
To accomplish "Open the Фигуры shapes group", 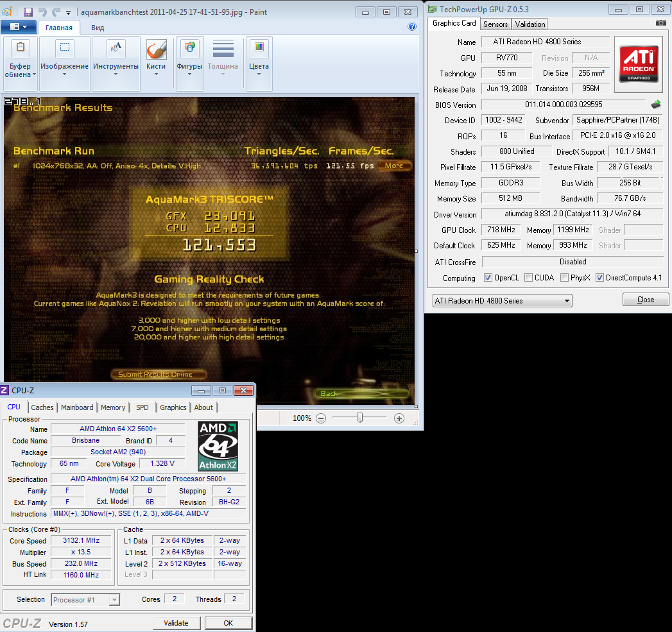I will [x=189, y=64].
